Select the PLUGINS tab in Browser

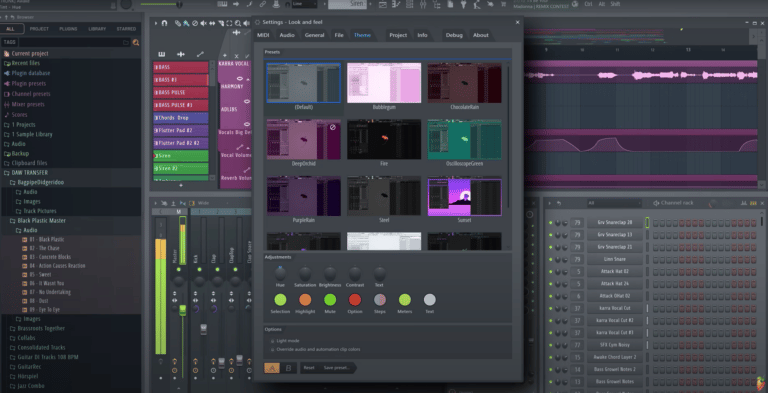(x=68, y=29)
